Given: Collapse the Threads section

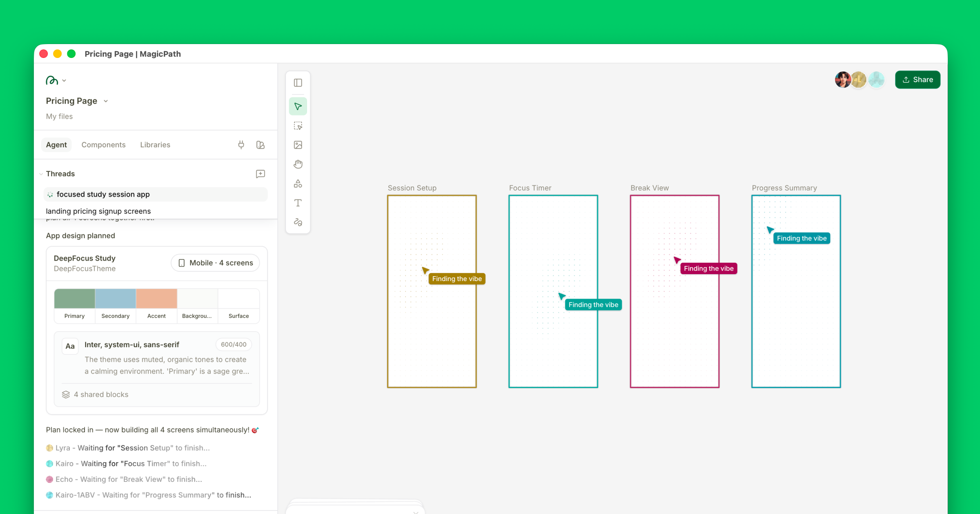Looking at the screenshot, I should click(x=41, y=174).
